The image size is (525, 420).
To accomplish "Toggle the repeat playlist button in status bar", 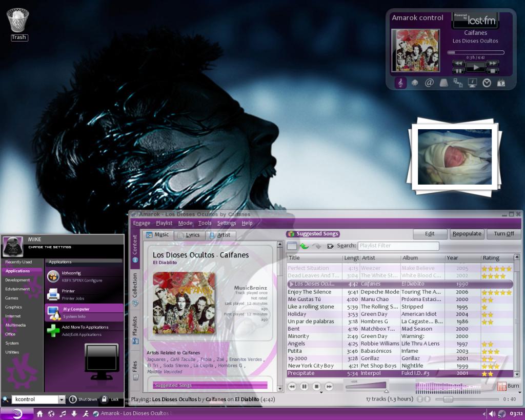I will (x=420, y=399).
